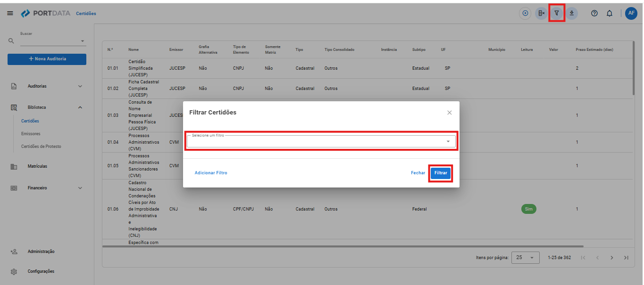Select row 01.01 Certidão Simplificada (JUCESP)
The image size is (644, 285).
[367, 68]
